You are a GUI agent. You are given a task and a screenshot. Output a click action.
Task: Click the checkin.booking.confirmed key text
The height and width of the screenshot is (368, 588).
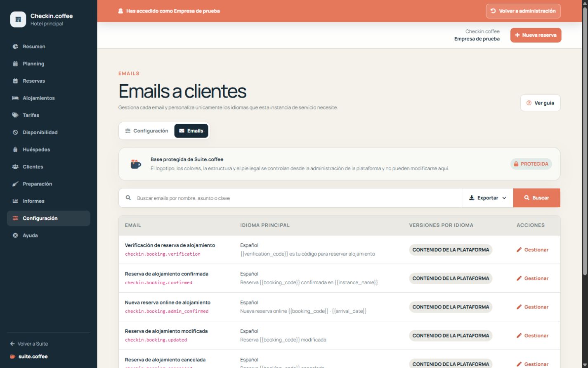[158, 283]
